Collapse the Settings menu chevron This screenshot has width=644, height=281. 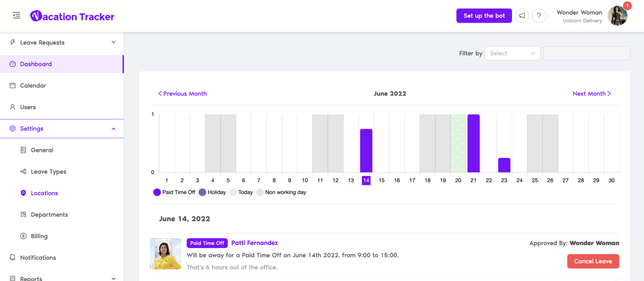[114, 129]
